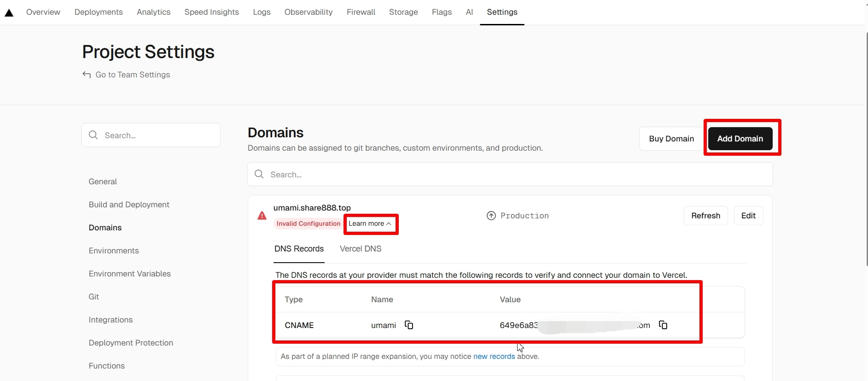Open Environments in the sidebar

pyautogui.click(x=114, y=251)
